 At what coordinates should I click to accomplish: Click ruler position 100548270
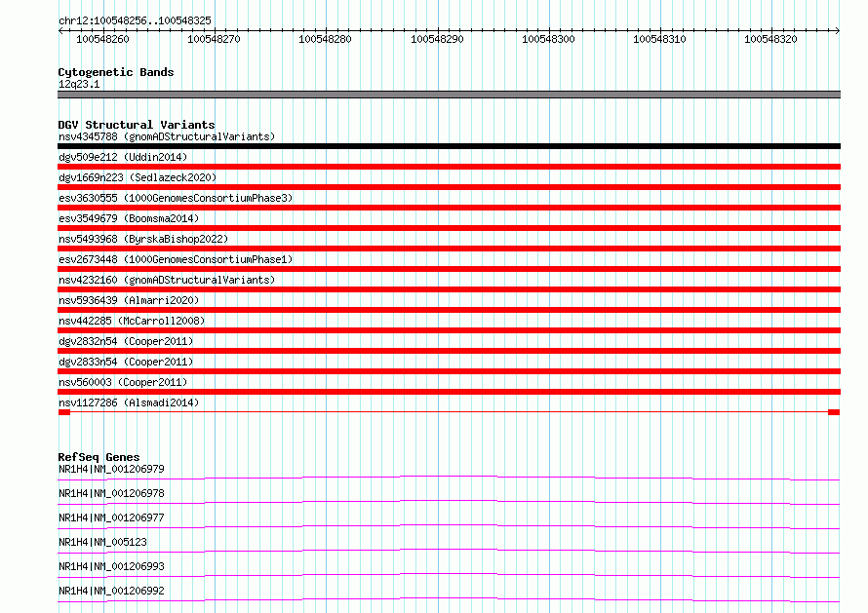(x=214, y=39)
